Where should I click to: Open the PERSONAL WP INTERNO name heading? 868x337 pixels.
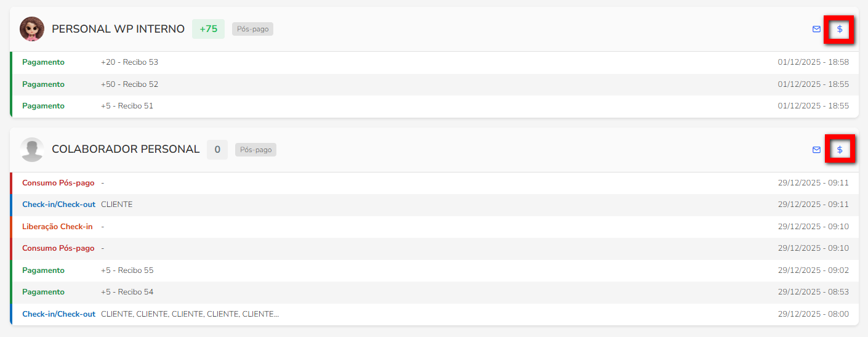point(118,29)
